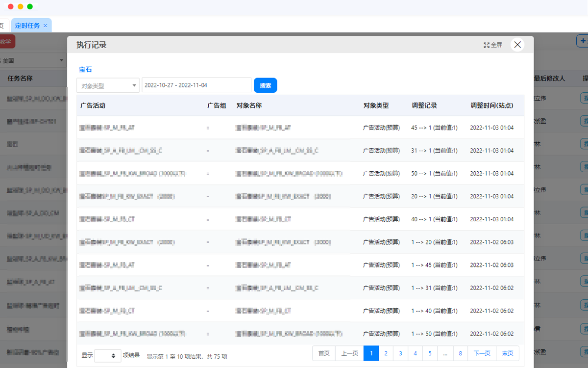Click the adjustment record 20 --> 1 (当前值:1)
This screenshot has width=588, height=368.
[x=434, y=196]
